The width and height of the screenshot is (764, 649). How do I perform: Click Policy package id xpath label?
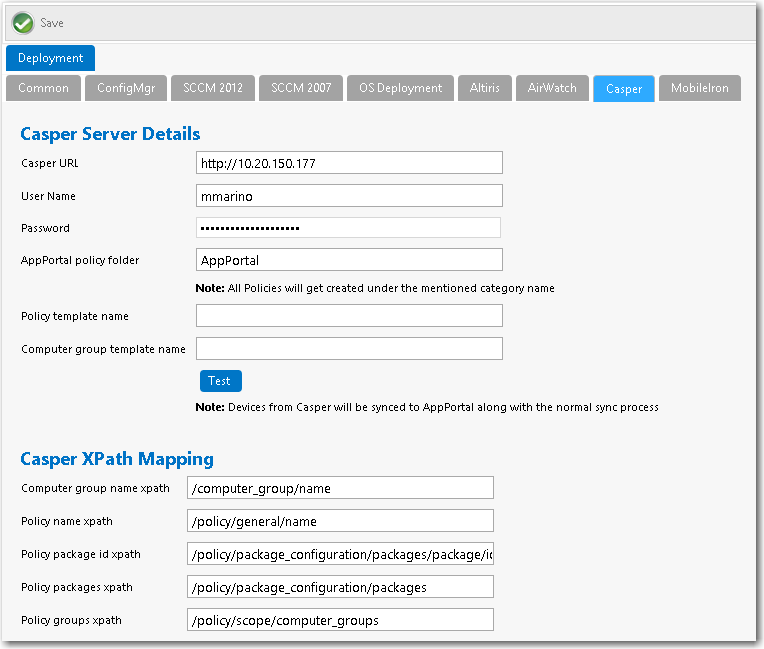pos(81,554)
